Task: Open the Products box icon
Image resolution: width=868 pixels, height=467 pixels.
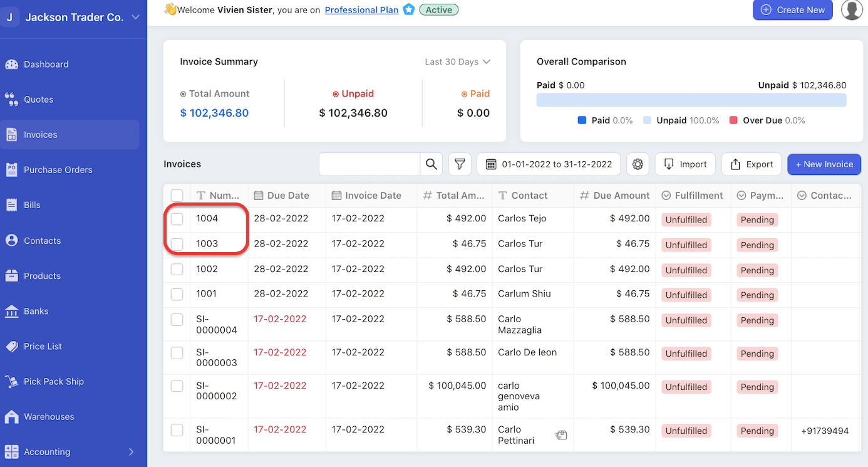Action: [11, 275]
